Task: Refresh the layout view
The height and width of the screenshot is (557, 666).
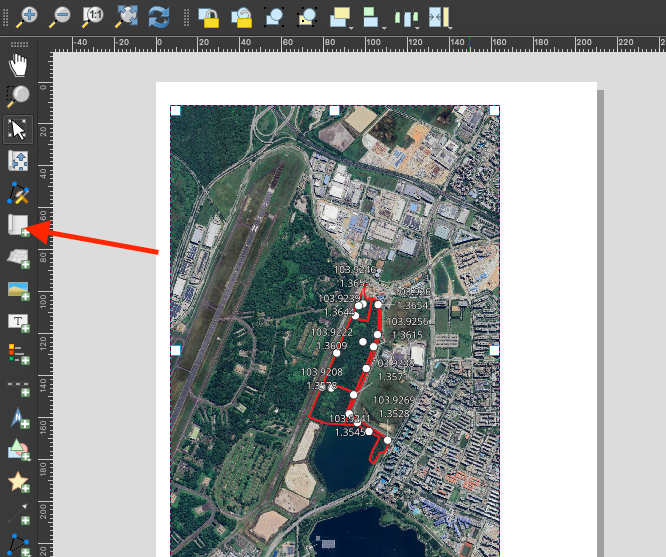Action: [x=158, y=16]
